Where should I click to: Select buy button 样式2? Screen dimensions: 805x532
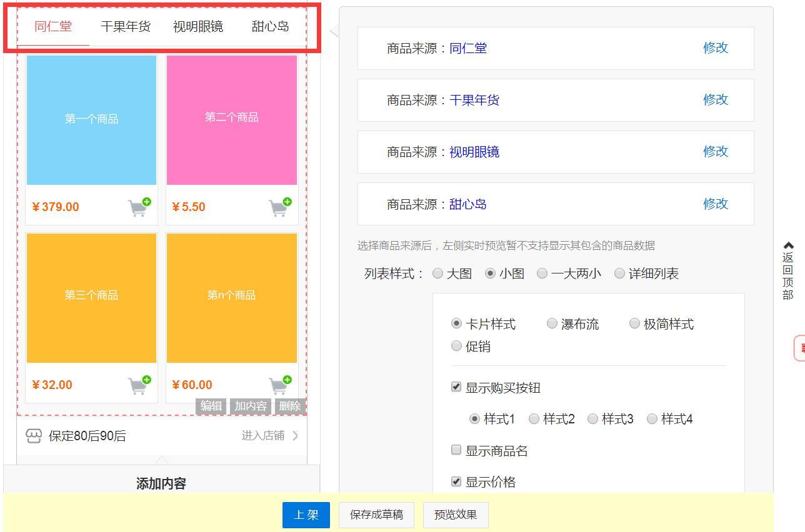(534, 418)
